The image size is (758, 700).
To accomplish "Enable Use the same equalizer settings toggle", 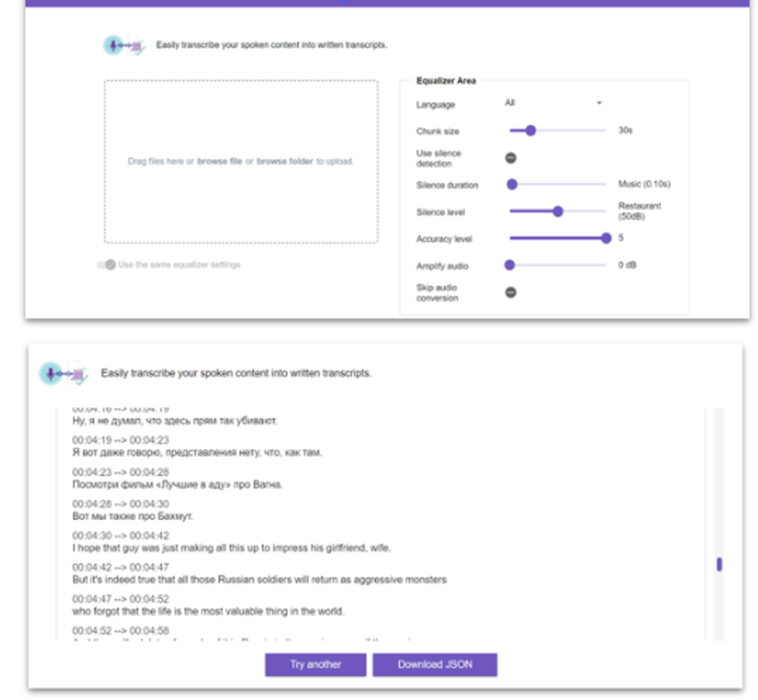I will click(107, 265).
